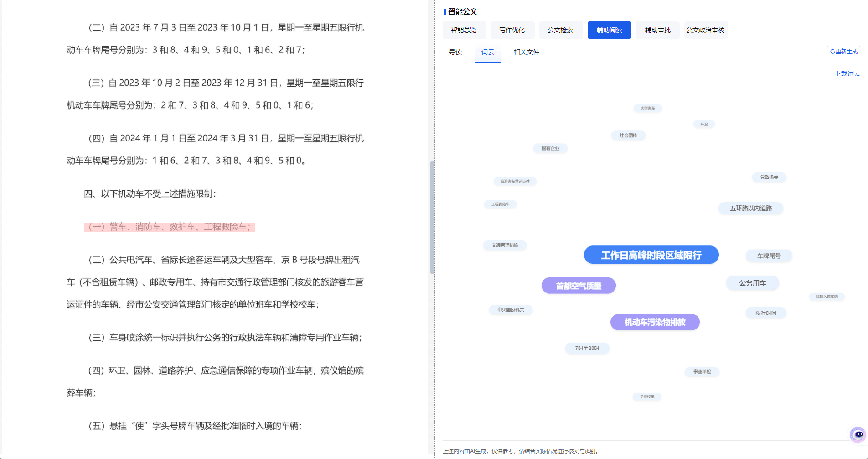Select the 环卫 keyword
Viewport: 868px width, 459px height.
(704, 124)
